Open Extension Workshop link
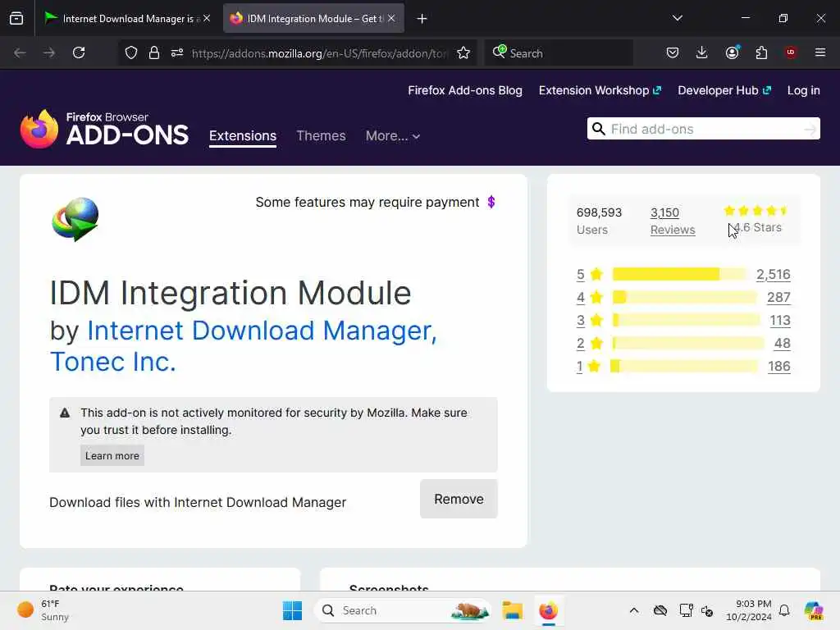 coord(600,90)
